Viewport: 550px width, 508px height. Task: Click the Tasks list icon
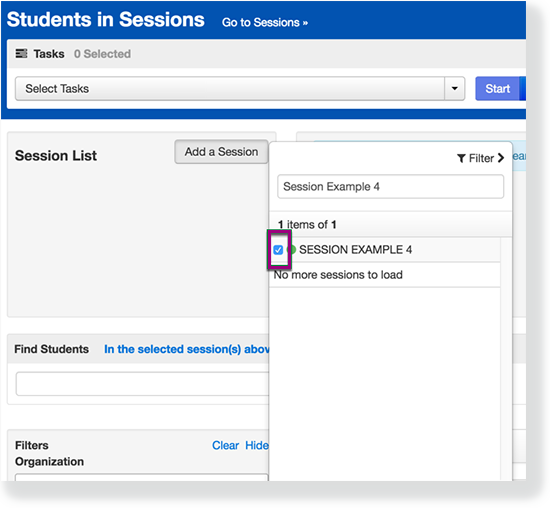(21, 54)
